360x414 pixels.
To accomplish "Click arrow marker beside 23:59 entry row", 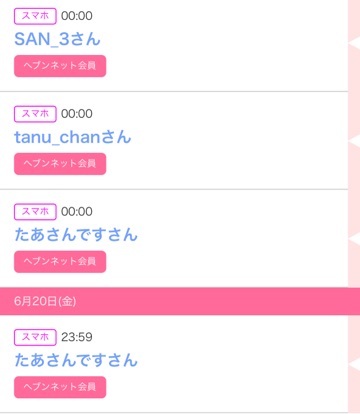I will [354, 364].
